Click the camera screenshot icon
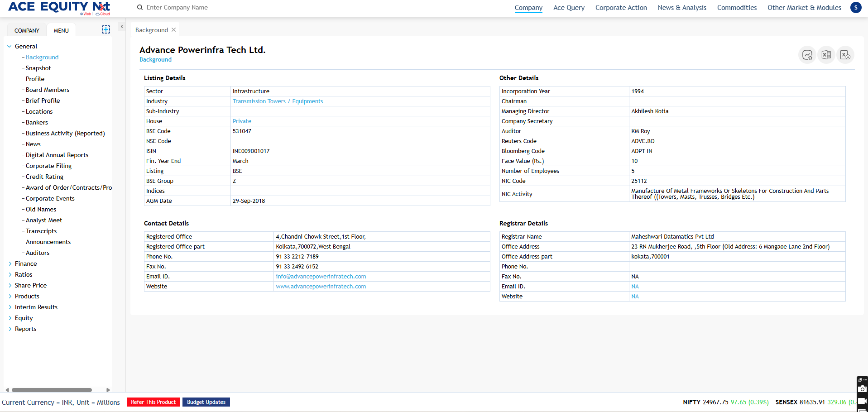 tap(863, 389)
